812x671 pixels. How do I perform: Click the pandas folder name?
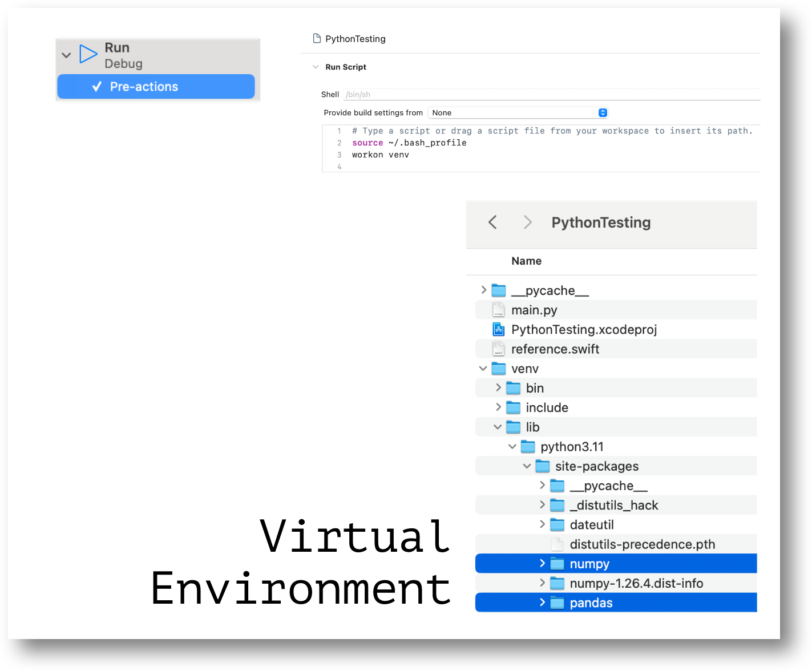[x=591, y=603]
